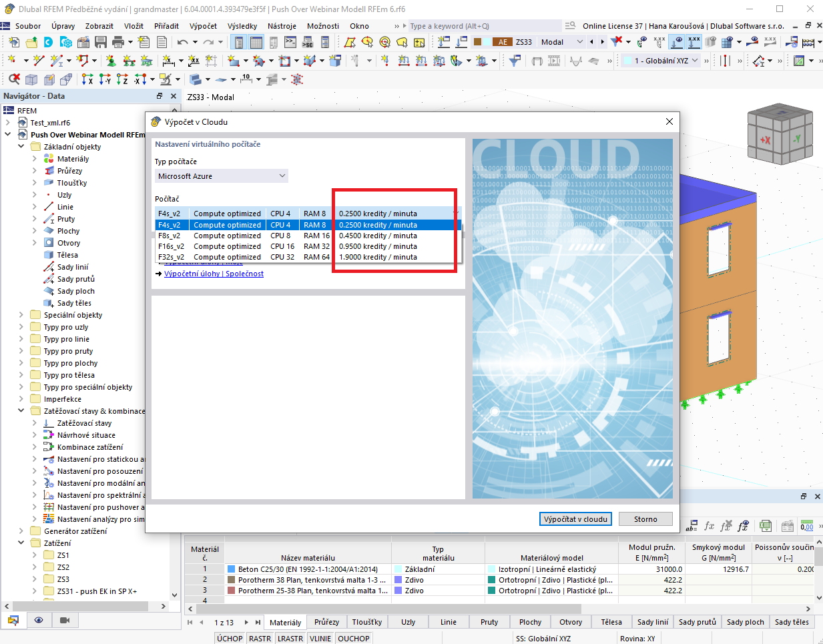Close the Výpočet v Cloudu dialog
Screen dimensions: 823x644
pos(669,121)
